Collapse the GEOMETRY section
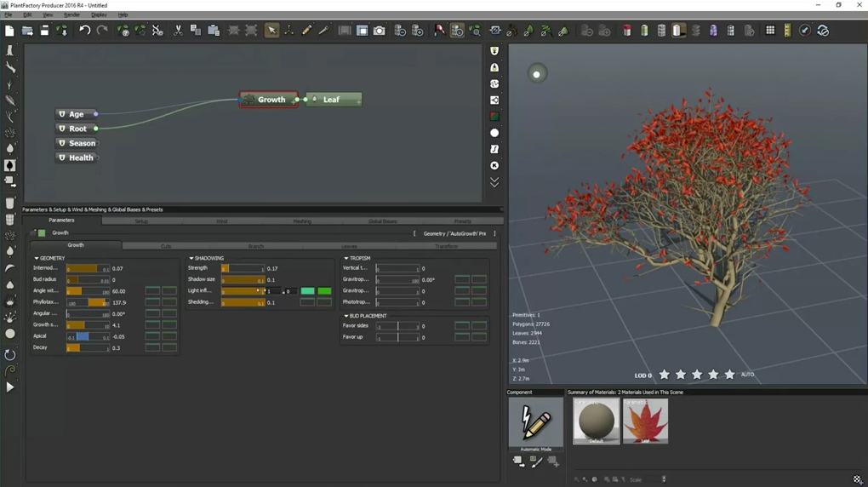The image size is (868, 487). click(37, 258)
